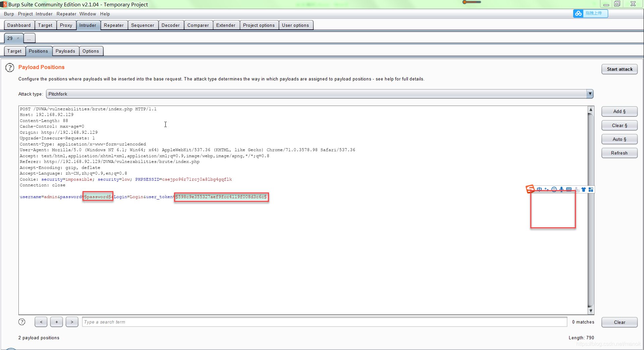Open Sogou skin shirt icon
This screenshot has width=644, height=350.
pos(584,189)
